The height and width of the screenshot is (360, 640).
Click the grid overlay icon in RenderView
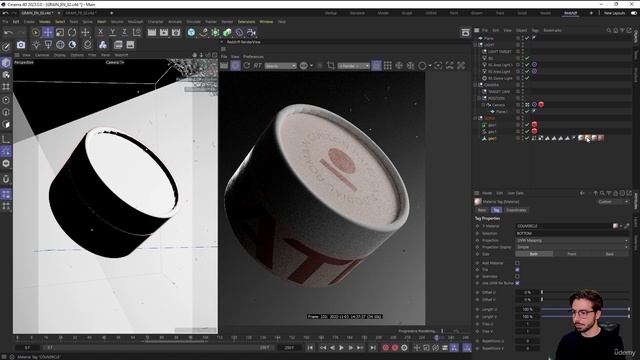[388, 65]
